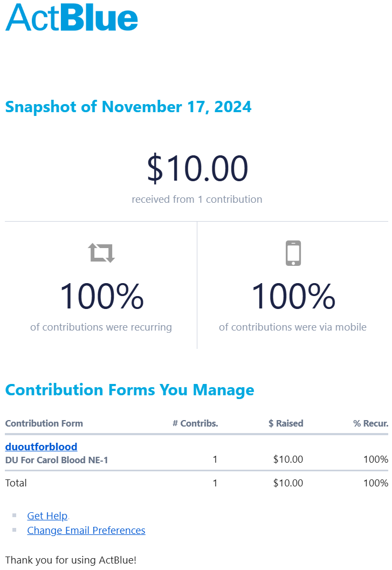
Task: Click the Snapshot of November 17, 2024 heading
Action: coord(128,106)
